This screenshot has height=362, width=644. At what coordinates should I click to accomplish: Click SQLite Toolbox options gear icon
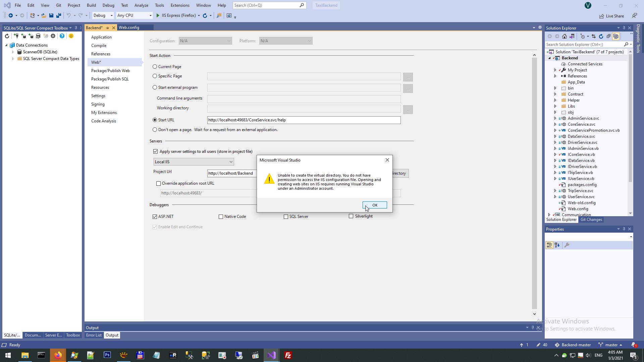pyautogui.click(x=53, y=36)
